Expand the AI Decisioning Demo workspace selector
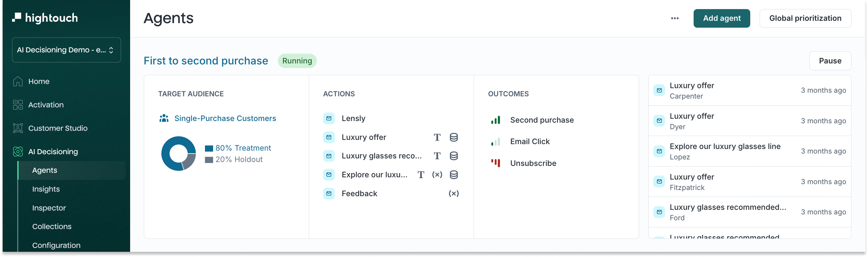 click(66, 50)
